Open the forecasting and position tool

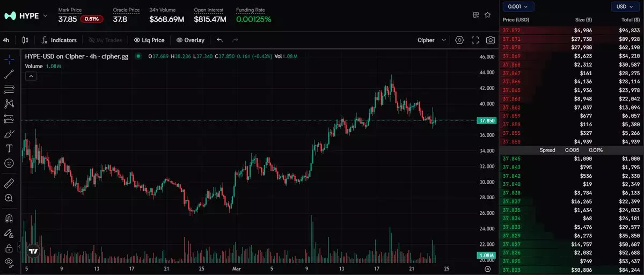(9, 119)
